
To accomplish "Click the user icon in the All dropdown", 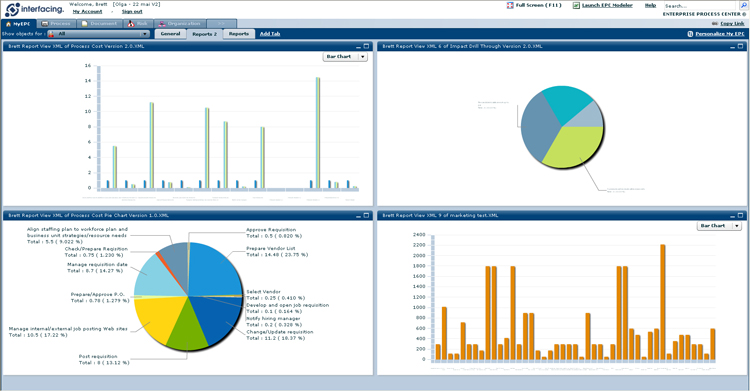I will (51, 34).
